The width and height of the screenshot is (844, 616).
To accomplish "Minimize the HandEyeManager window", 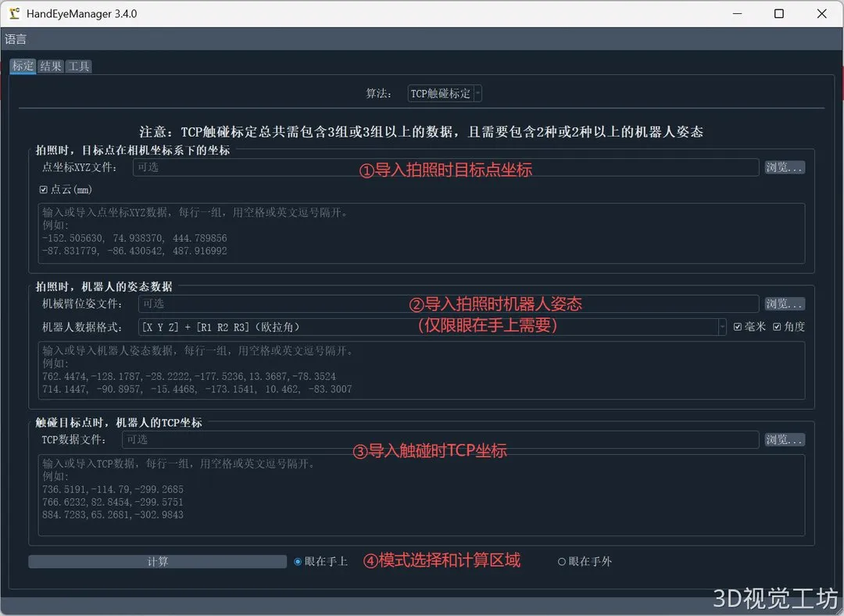I will pos(738,13).
